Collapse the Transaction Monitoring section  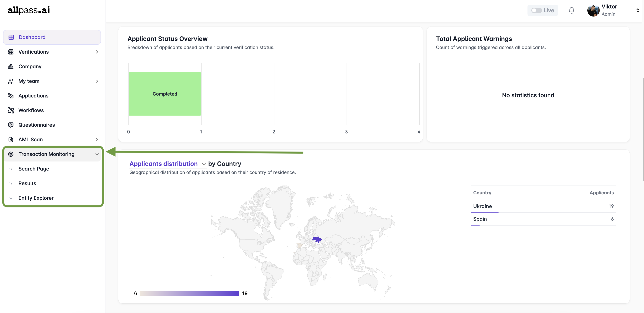point(97,154)
